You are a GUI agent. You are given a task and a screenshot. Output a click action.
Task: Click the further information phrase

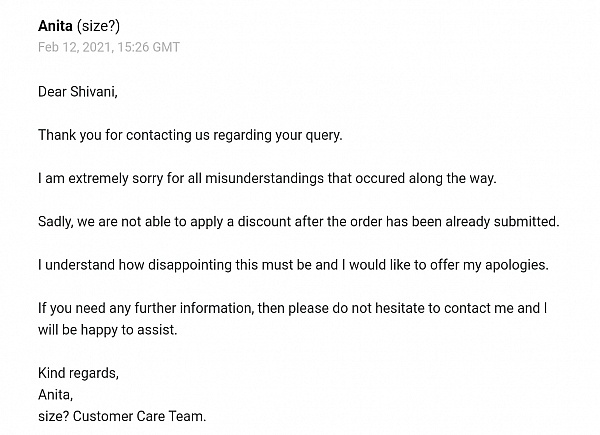click(194, 308)
